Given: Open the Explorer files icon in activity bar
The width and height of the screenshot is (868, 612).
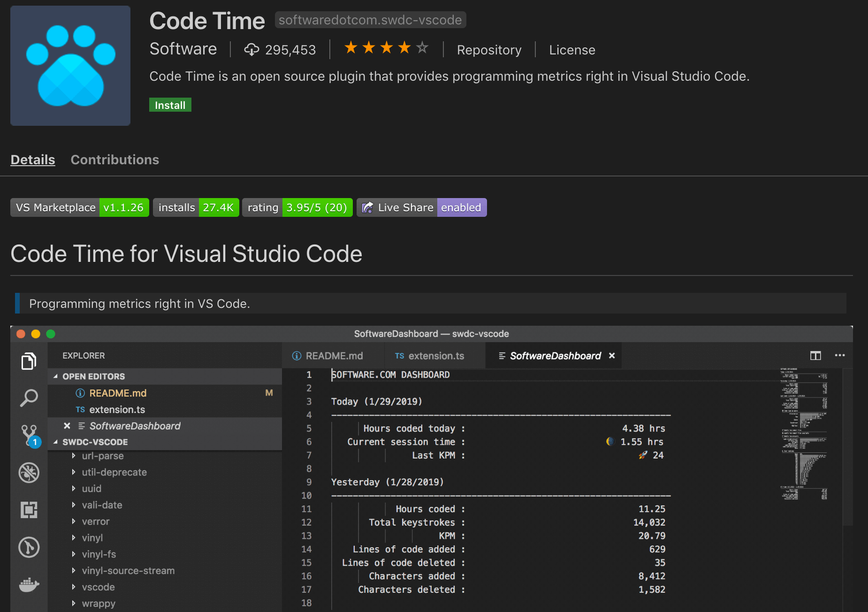Looking at the screenshot, I should (29, 361).
